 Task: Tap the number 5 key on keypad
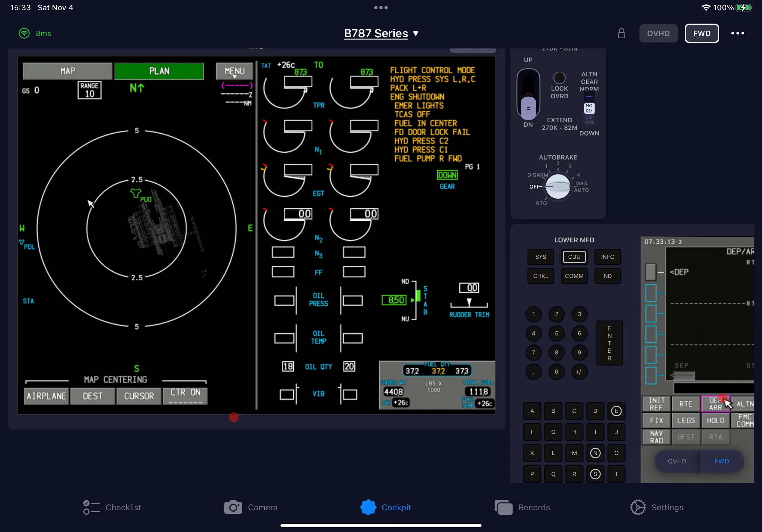coord(557,333)
